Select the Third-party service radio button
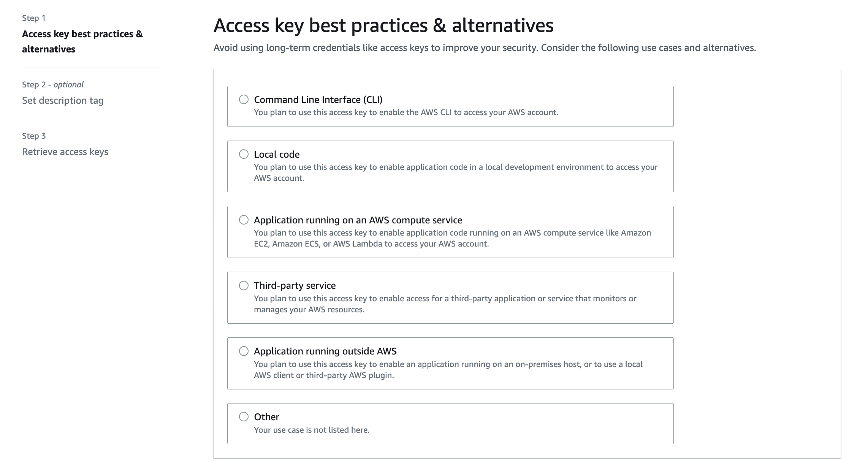Screen dimensions: 868x462 244,285
